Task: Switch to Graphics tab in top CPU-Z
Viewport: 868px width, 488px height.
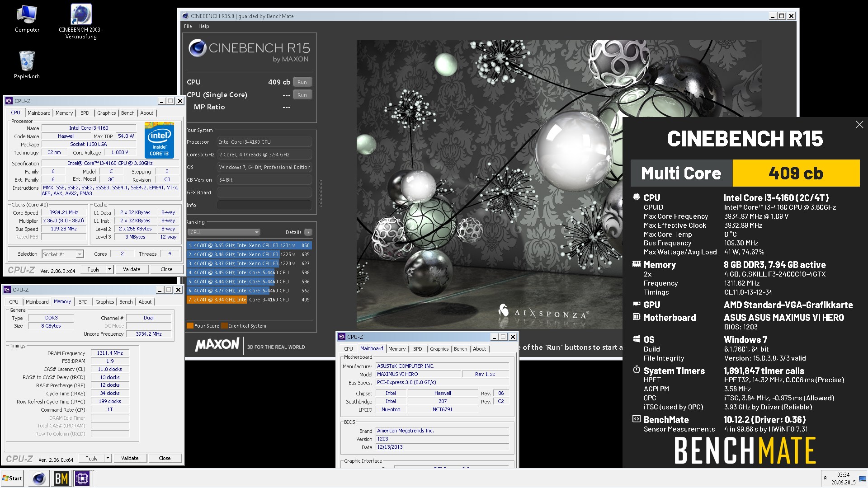Action: 106,113
